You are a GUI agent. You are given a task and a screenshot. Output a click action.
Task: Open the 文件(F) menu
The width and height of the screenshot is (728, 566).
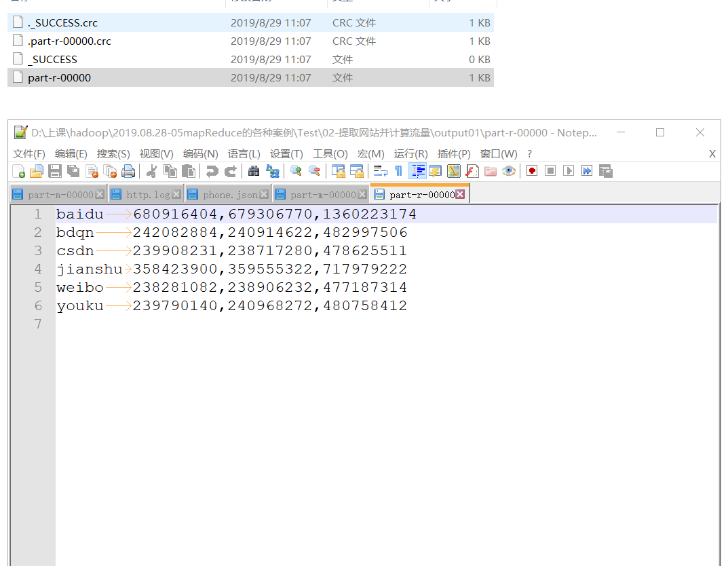tap(28, 153)
